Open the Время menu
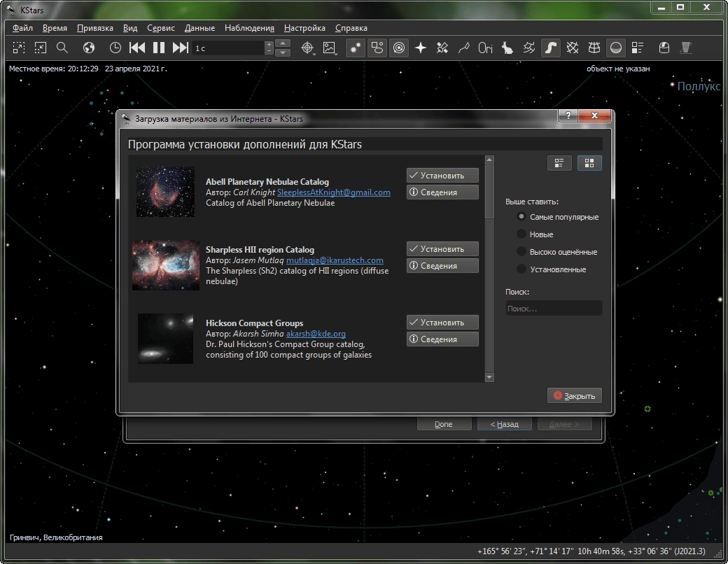The width and height of the screenshot is (728, 564). 55,28
